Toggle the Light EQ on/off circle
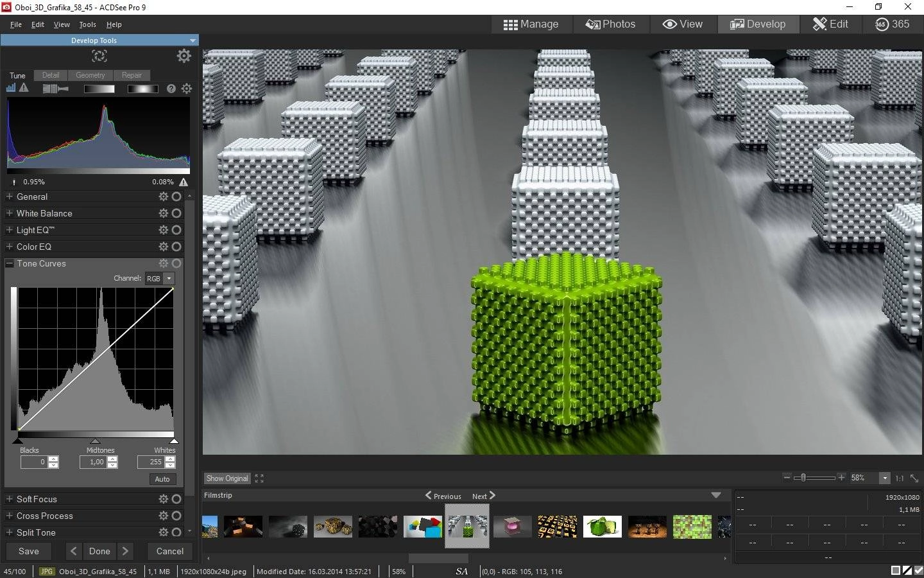This screenshot has width=924, height=578. tap(176, 230)
